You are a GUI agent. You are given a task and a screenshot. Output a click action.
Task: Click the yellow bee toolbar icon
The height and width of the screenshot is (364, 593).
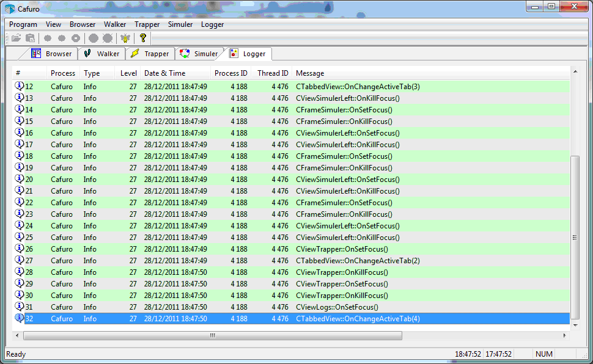[125, 38]
